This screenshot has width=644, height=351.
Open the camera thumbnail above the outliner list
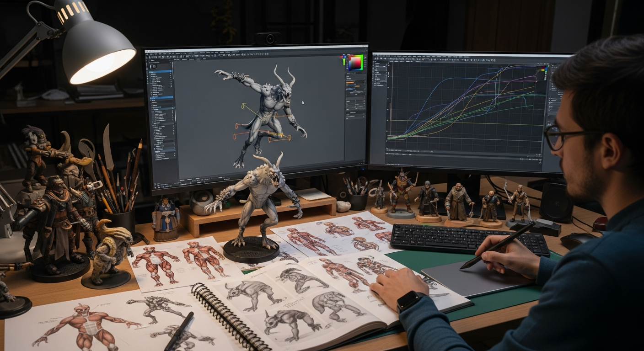pyautogui.click(x=154, y=66)
